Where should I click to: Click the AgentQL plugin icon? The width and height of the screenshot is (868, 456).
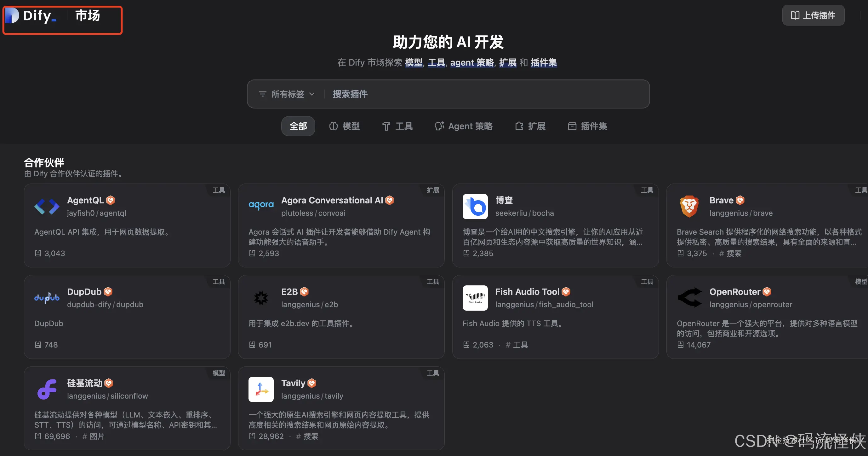click(x=47, y=207)
